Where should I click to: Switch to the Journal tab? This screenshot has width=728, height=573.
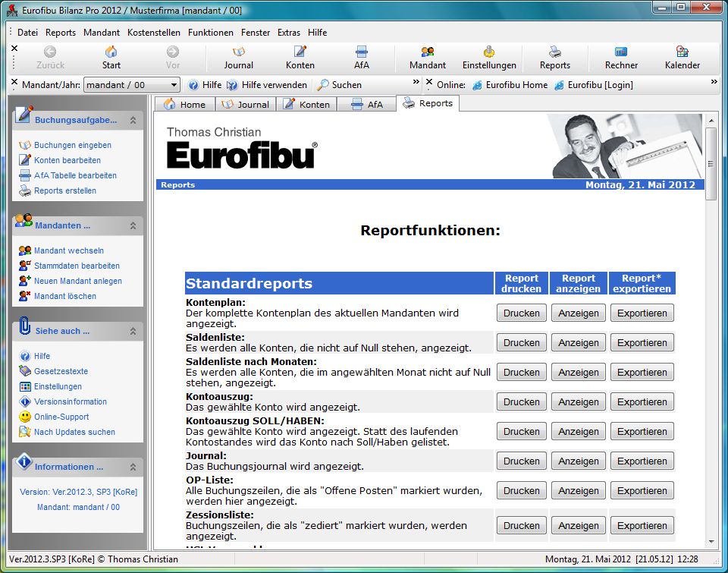pyautogui.click(x=246, y=105)
